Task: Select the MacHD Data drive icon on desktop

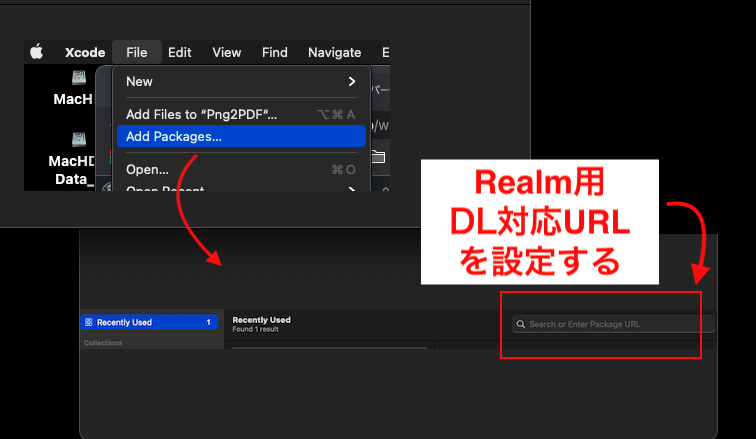Action: [79, 139]
